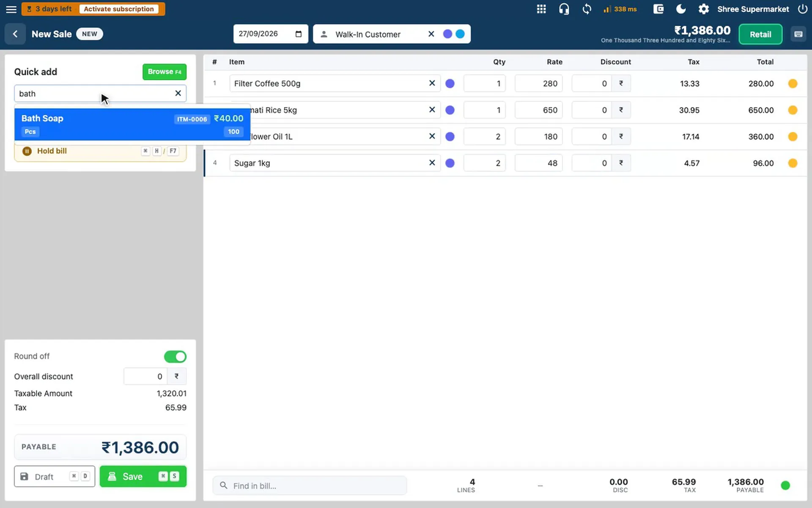Open the keyboard shortcuts icon beside Retail
The image size is (812, 508).
pos(798,34)
